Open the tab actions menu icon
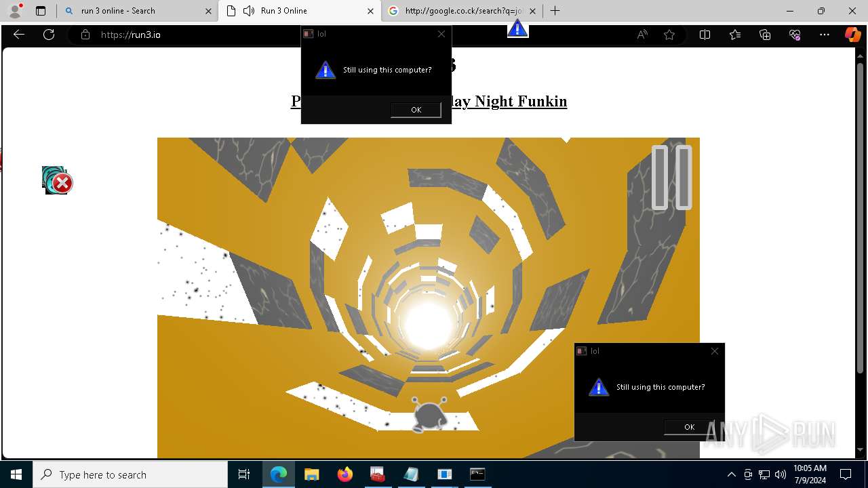The width and height of the screenshot is (868, 488). pyautogui.click(x=41, y=11)
